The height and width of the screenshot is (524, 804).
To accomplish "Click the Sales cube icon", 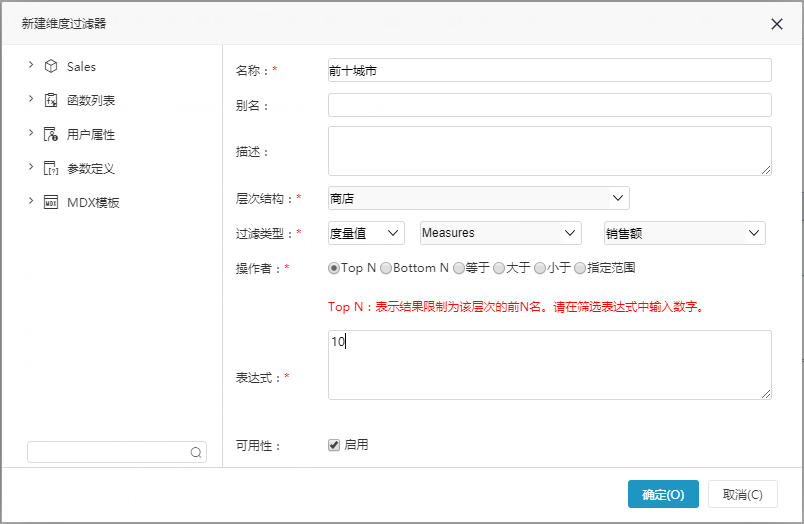I will [x=51, y=66].
